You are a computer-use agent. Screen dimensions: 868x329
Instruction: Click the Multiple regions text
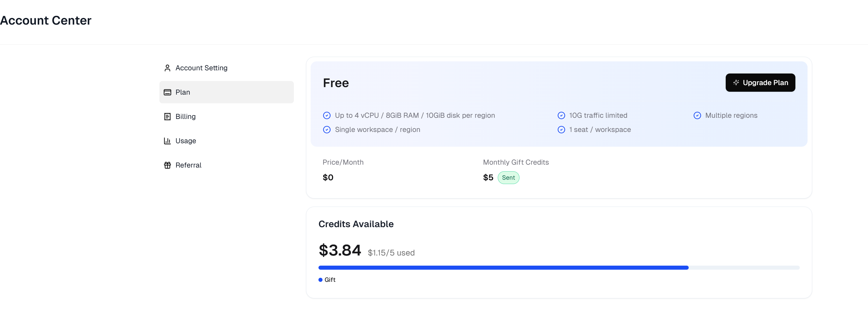click(731, 116)
